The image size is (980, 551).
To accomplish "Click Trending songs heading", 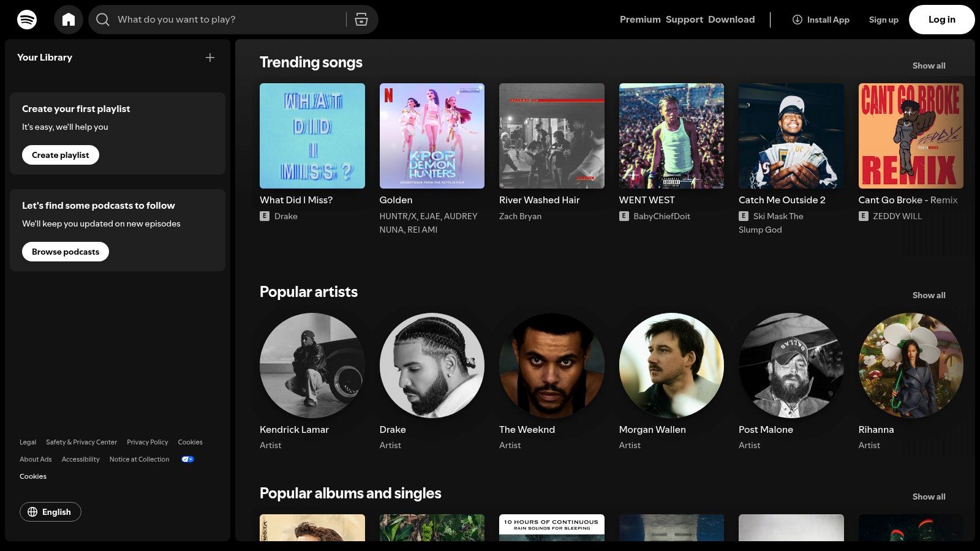I will point(311,62).
